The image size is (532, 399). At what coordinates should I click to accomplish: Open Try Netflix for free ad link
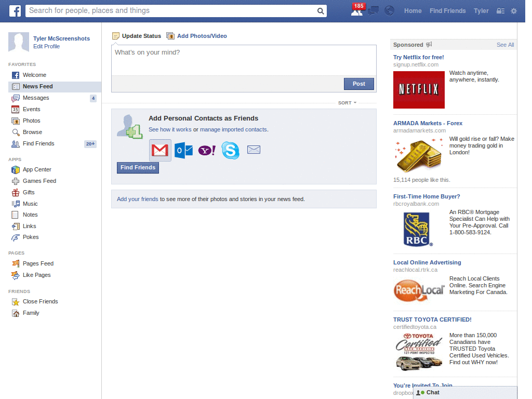tap(418, 57)
